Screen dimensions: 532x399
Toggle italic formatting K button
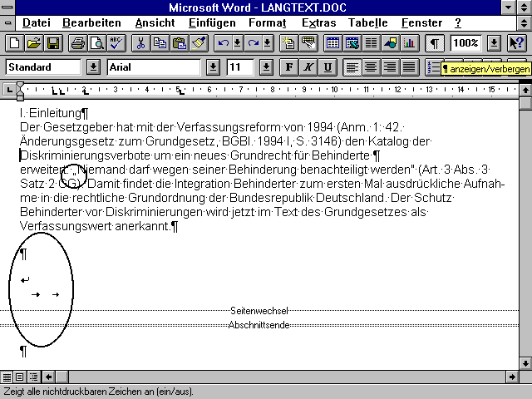[308, 67]
